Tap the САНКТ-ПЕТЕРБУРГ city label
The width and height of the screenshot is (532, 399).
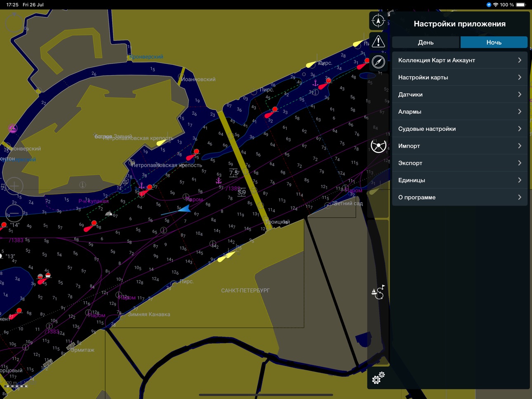click(245, 290)
